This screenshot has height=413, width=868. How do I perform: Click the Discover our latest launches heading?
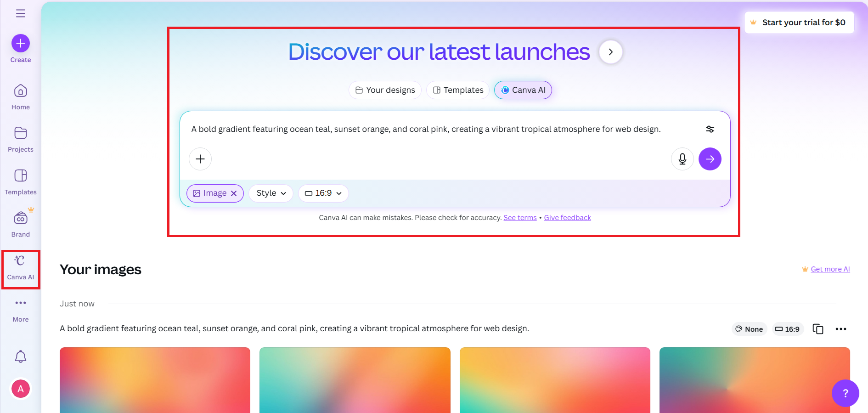439,52
